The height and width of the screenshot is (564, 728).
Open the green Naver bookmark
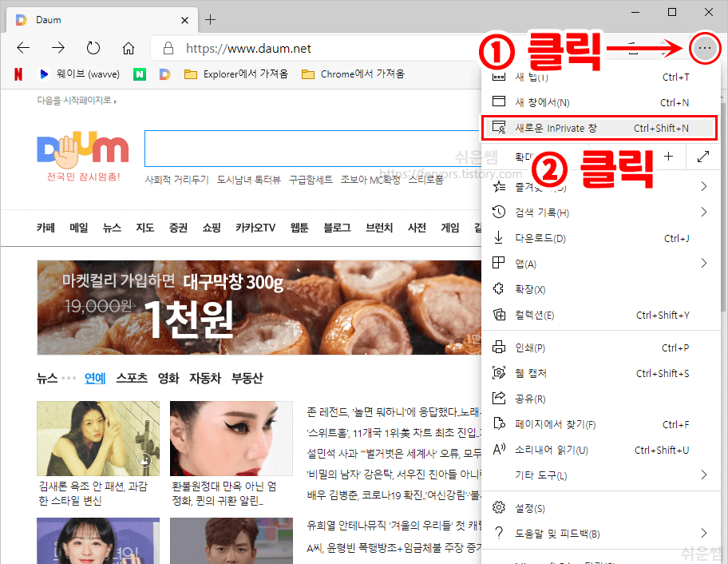click(139, 73)
